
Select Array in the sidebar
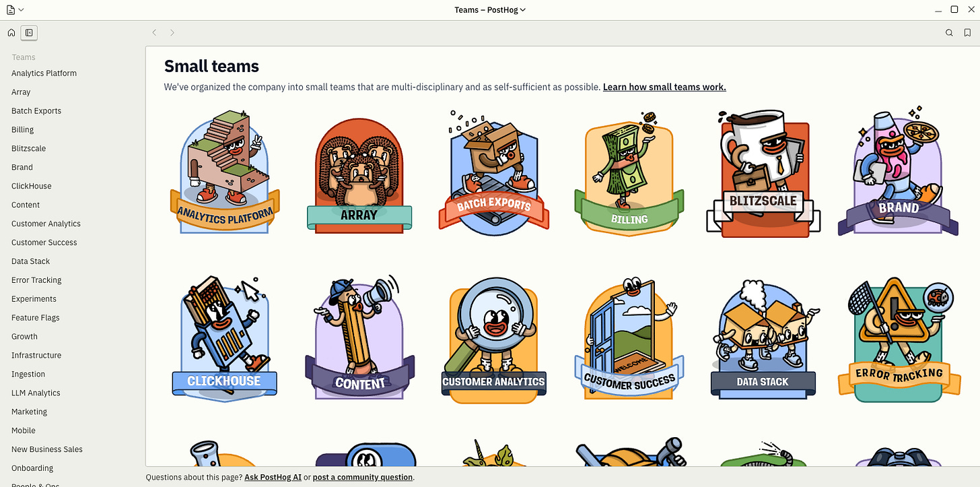tap(21, 92)
